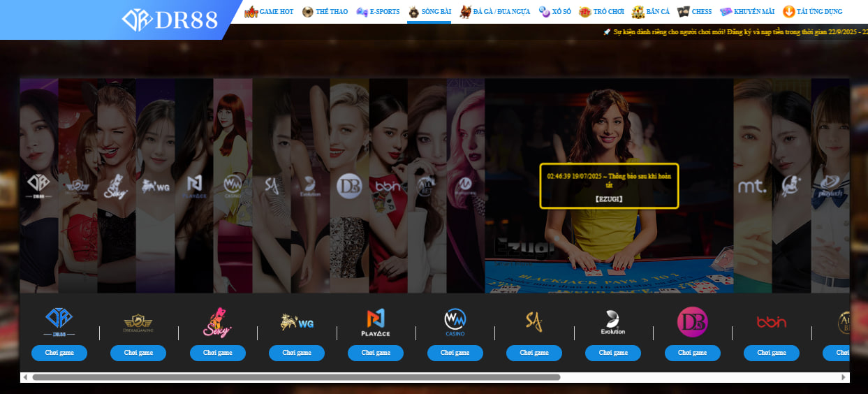Click the pink DB logo in bottom row
Viewport: 868px width, 394px height.
point(692,322)
